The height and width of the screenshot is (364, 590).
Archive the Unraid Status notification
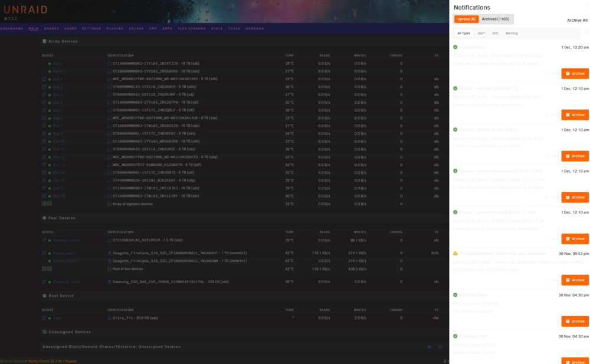[x=575, y=73]
